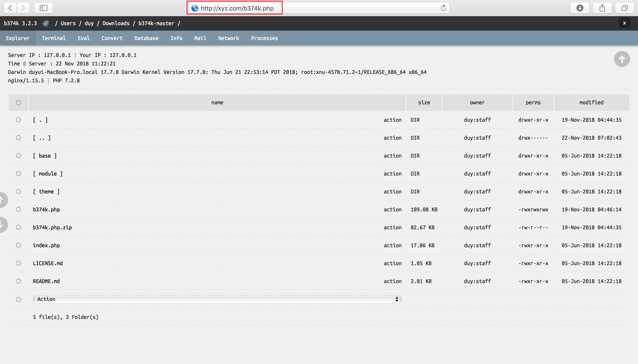Toggle the bottom checkbox beside Action dropdown
This screenshot has height=364, width=638.
18,300
